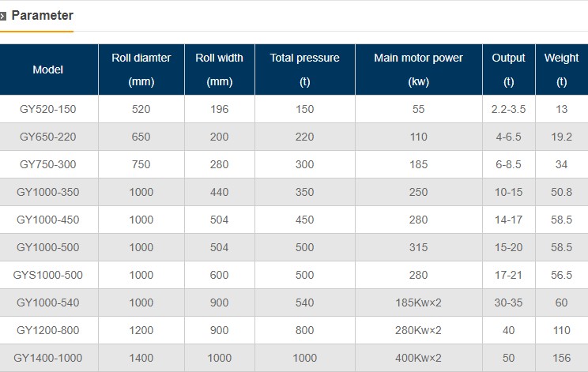Screen dimensions: 588x372
Task: Click motor power 250 value
Action: point(419,192)
